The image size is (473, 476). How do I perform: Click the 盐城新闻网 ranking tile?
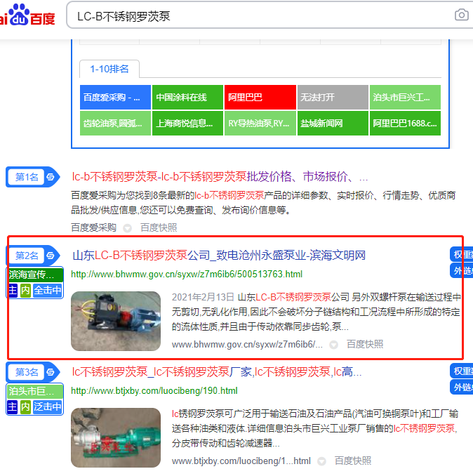pos(333,123)
